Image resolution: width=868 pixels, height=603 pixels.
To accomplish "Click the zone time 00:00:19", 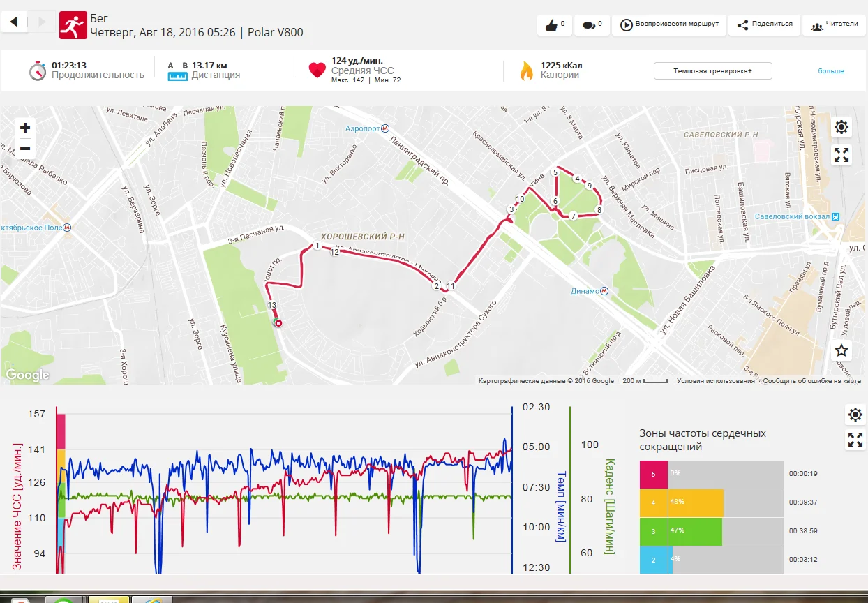I will (803, 474).
